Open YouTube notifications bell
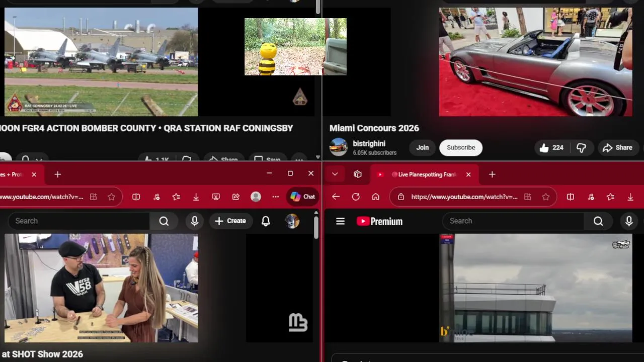Image resolution: width=644 pixels, height=362 pixels. 266,221
